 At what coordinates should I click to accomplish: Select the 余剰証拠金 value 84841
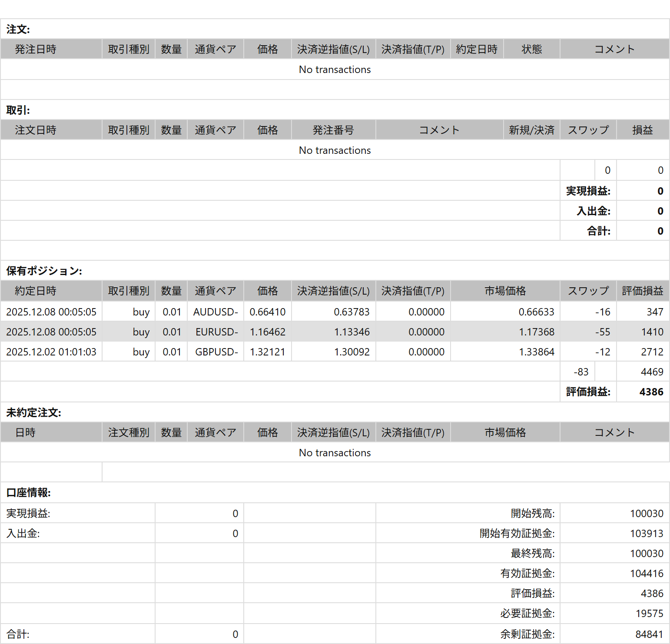(649, 634)
